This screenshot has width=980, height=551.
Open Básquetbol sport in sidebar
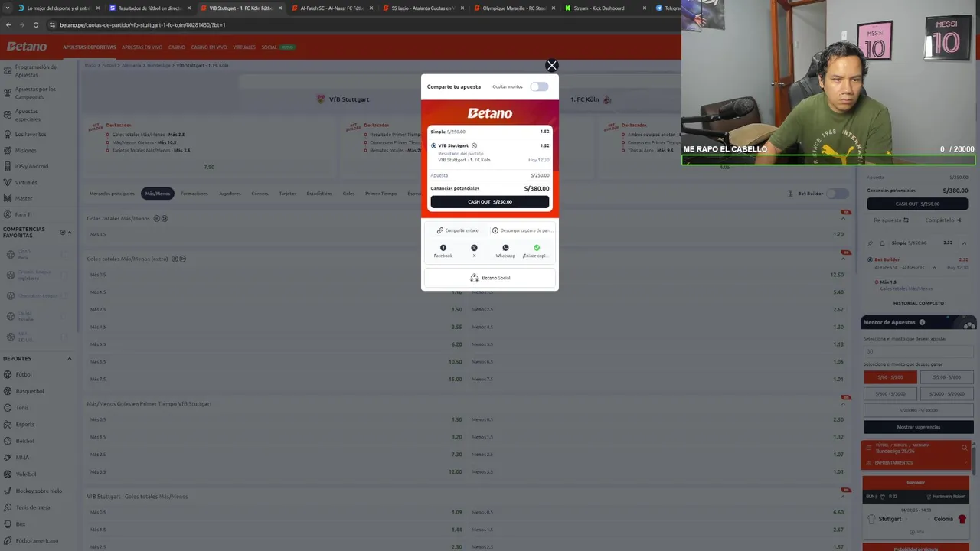click(x=29, y=391)
